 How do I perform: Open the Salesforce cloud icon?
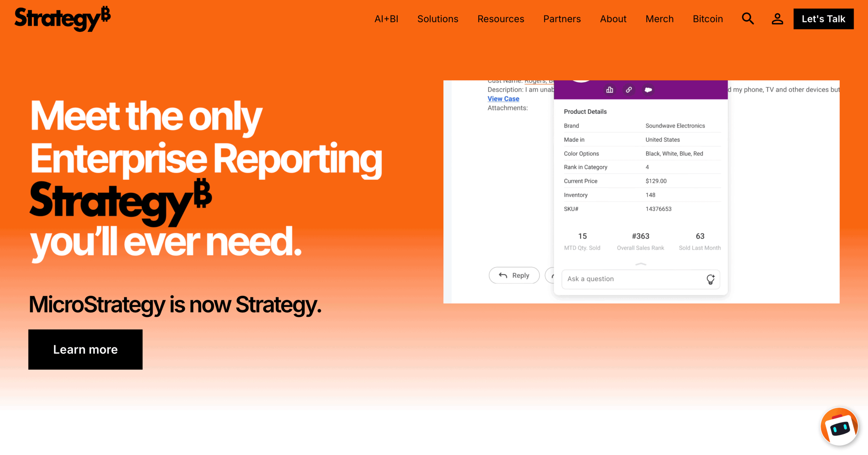(649, 90)
